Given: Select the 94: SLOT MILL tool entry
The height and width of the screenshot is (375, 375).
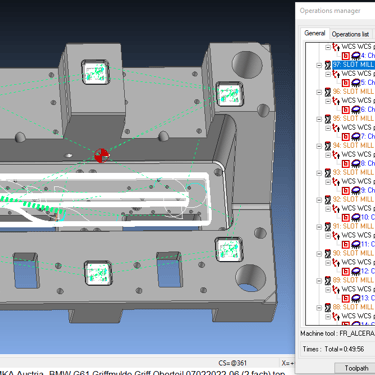Looking at the screenshot, I should pyautogui.click(x=353, y=146).
